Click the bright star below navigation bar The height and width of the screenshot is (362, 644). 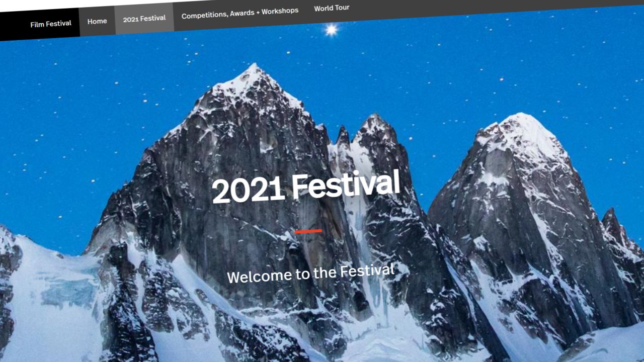(331, 30)
